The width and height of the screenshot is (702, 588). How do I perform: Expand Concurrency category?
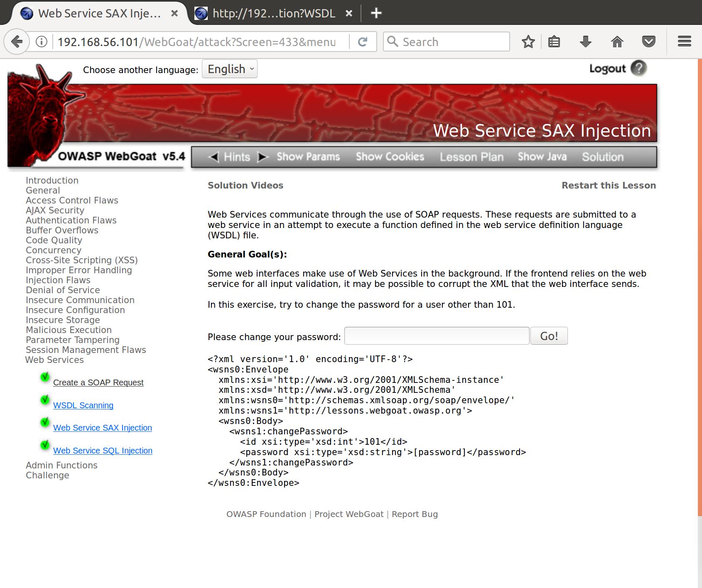(54, 250)
